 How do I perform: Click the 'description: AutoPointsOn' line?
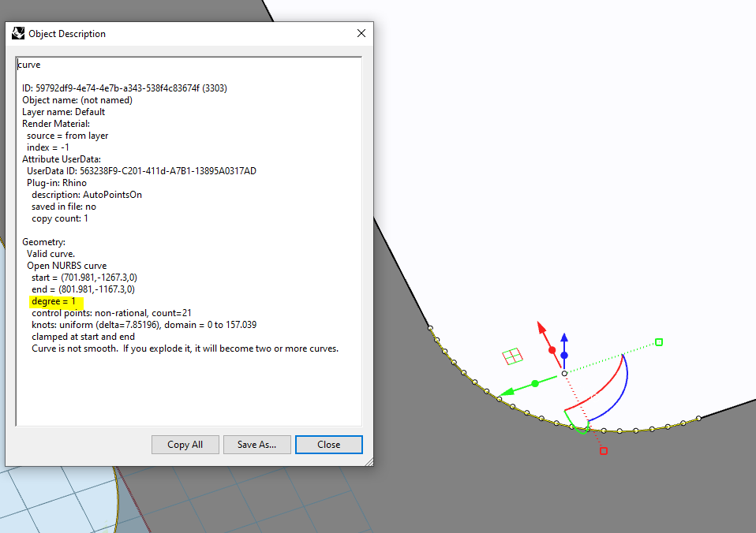point(87,195)
